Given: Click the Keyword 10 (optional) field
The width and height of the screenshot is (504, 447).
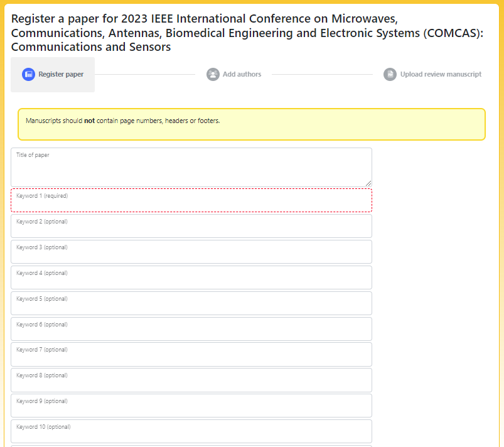Looking at the screenshot, I should pos(191,431).
